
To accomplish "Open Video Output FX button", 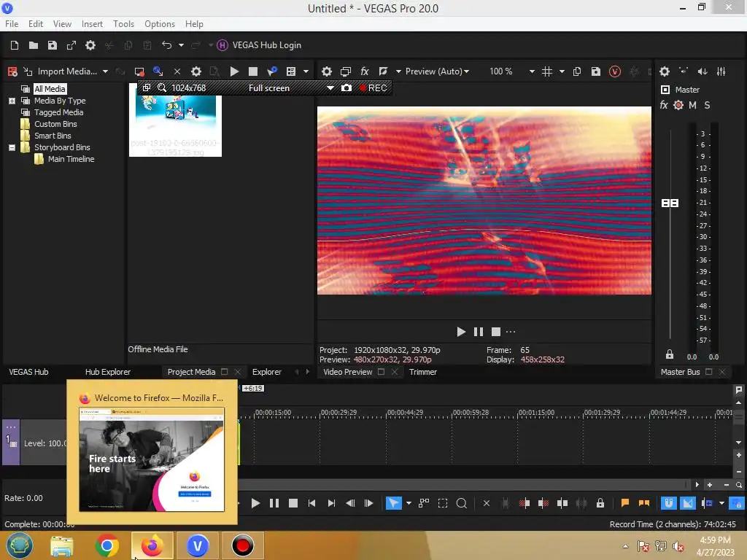I will pyautogui.click(x=365, y=71).
